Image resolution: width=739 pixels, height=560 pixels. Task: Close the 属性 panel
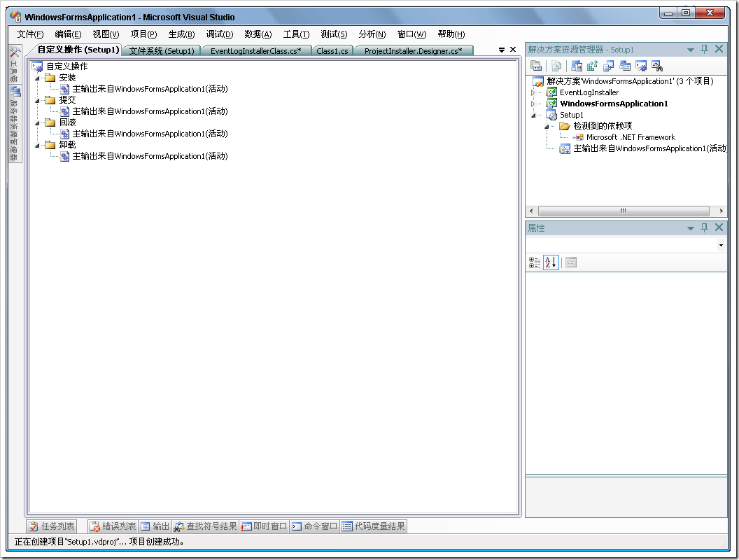719,227
